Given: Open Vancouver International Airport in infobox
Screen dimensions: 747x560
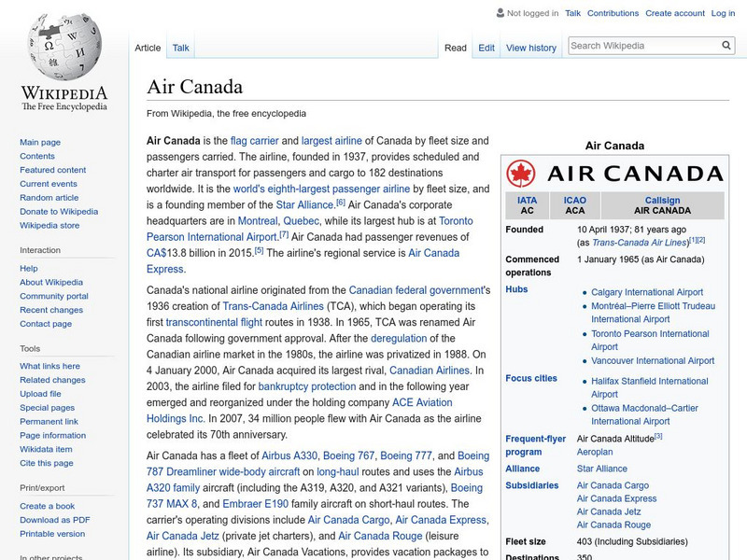Looking at the screenshot, I should pos(653,360).
